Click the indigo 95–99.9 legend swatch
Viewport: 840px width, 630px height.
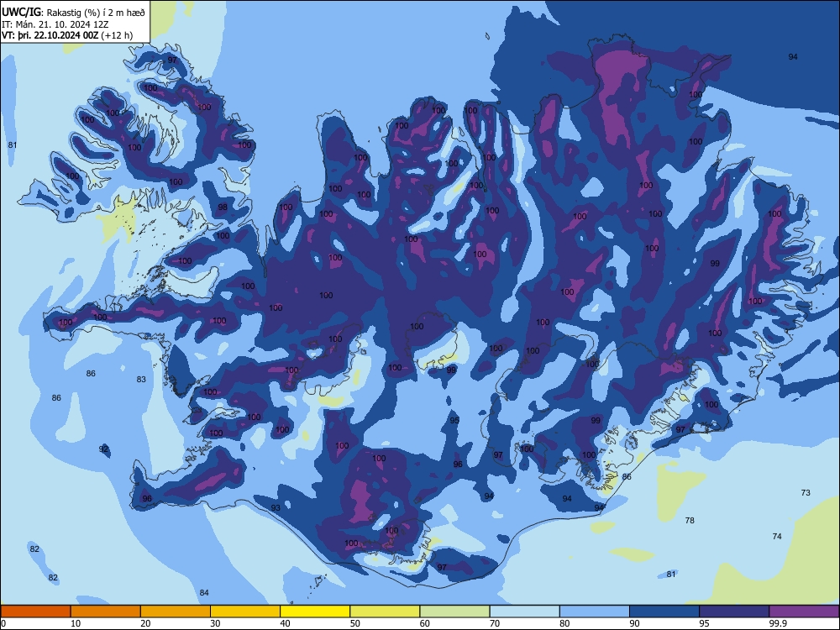pyautogui.click(x=734, y=612)
